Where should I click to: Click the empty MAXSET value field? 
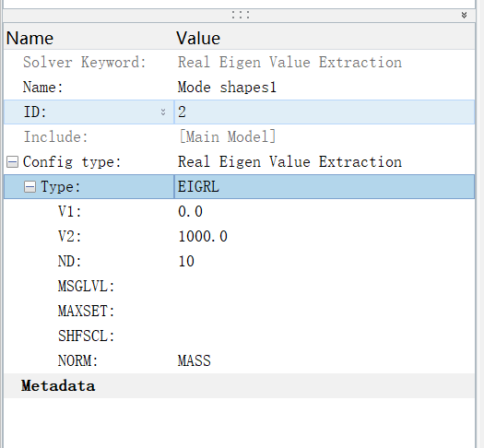pyautogui.click(x=325, y=311)
